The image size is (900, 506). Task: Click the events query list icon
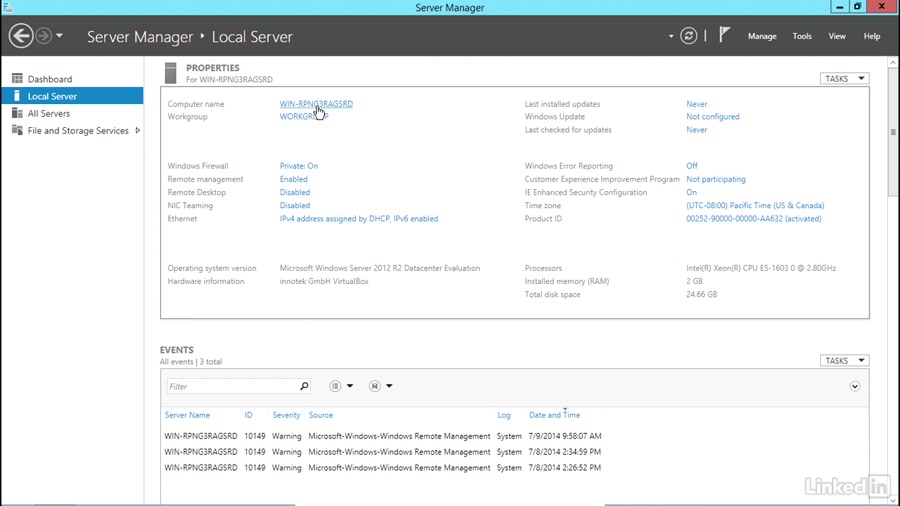point(335,386)
